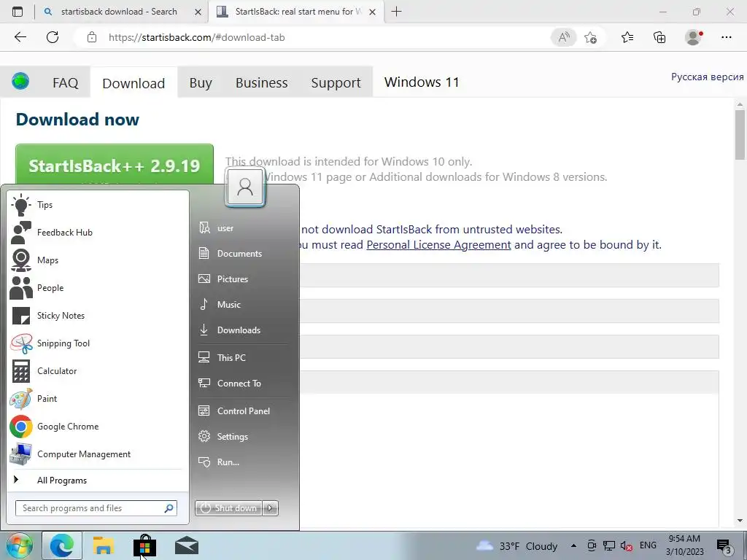The image size is (747, 560).
Task: Go back in the browser
Action: tap(20, 37)
